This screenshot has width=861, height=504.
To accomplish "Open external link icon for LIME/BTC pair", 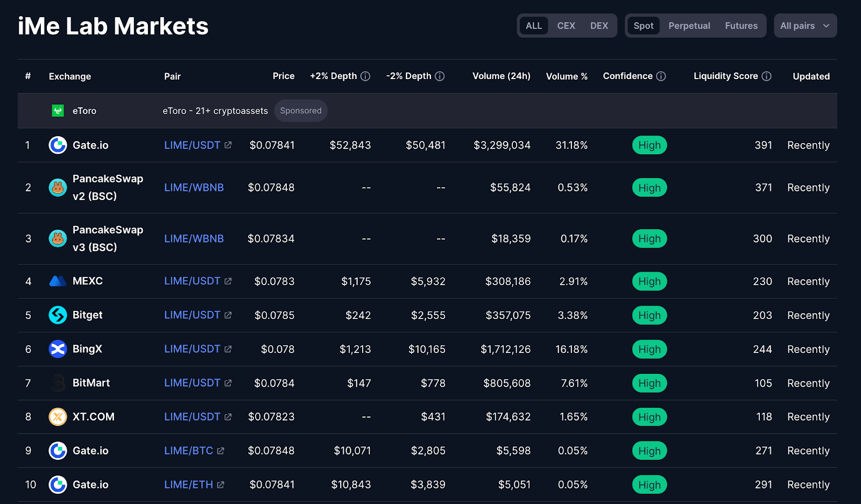I will pos(221,451).
